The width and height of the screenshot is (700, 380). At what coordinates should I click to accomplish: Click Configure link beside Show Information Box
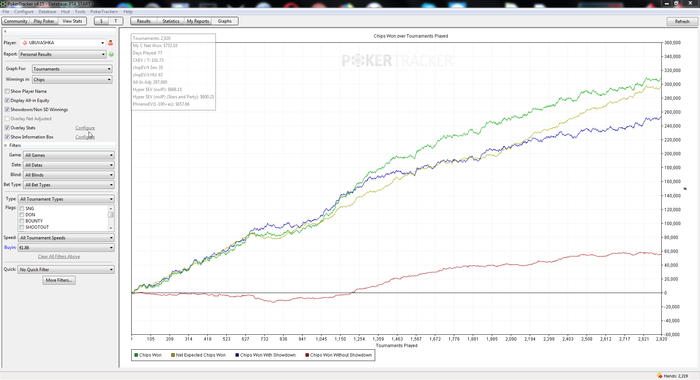tap(85, 137)
